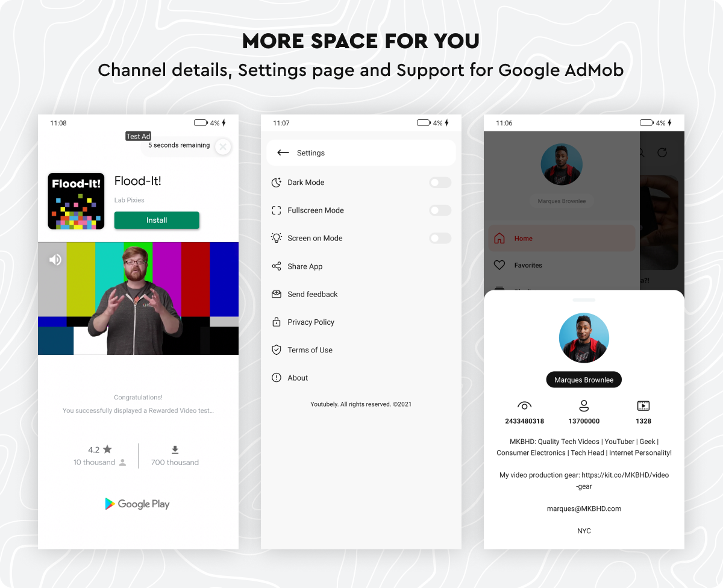Click the 4.2 star rating icon
The image size is (723, 588).
tap(107, 449)
